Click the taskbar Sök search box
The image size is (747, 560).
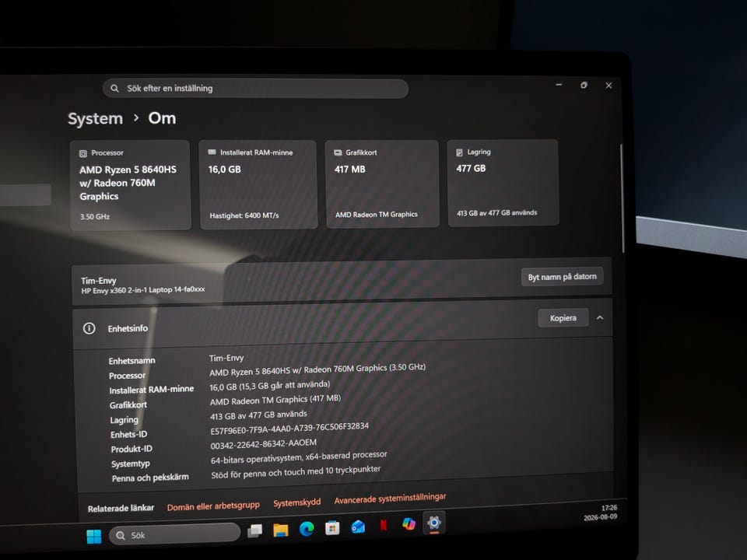point(175,534)
